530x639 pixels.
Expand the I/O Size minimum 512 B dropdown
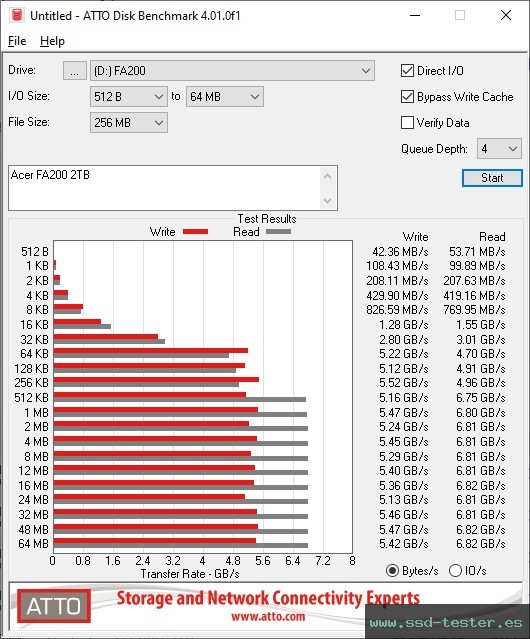click(x=129, y=97)
